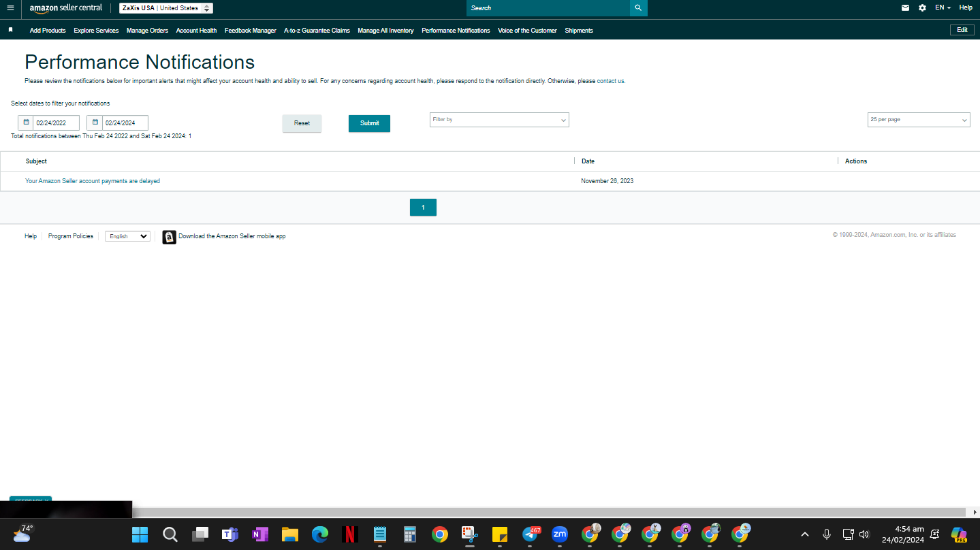Click the end date field 02/24/2024

pyautogui.click(x=125, y=123)
